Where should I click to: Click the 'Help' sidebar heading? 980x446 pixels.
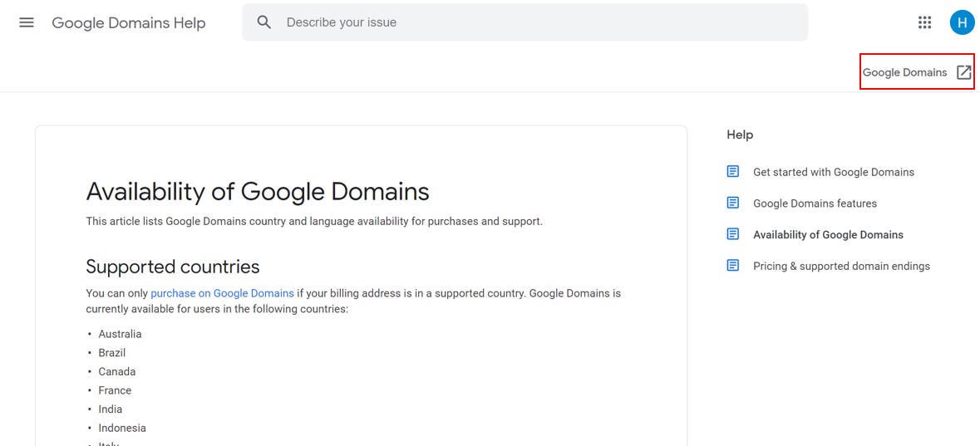point(740,135)
